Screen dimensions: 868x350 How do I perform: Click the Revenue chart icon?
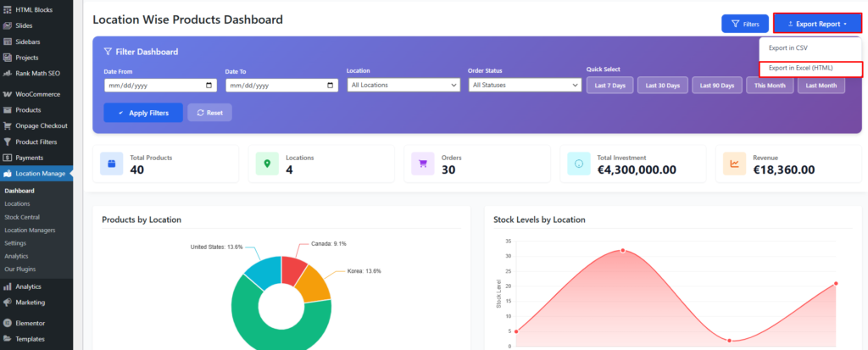click(734, 164)
